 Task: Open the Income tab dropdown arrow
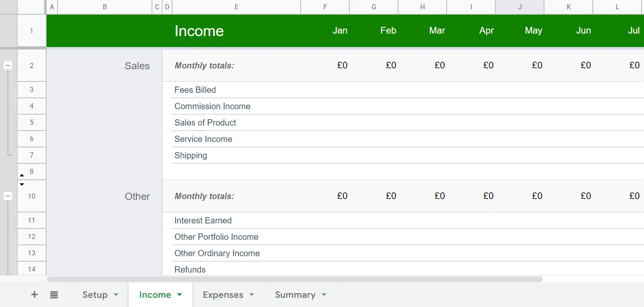coord(180,295)
